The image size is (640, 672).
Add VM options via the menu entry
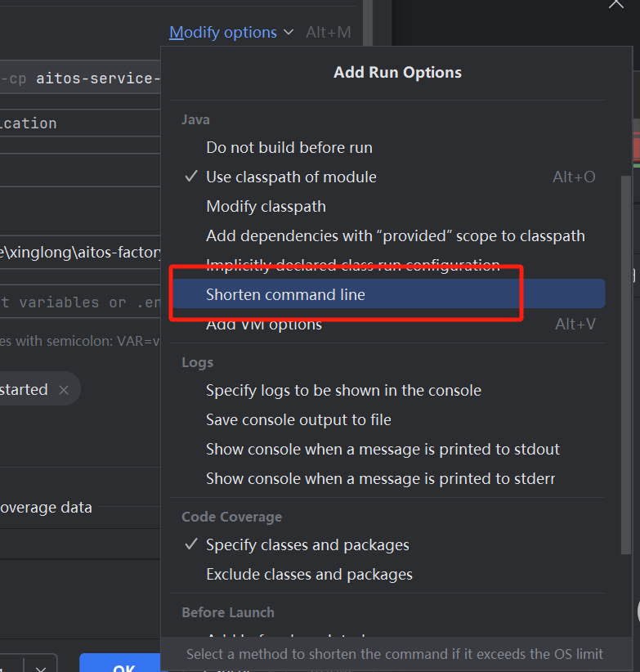263,324
